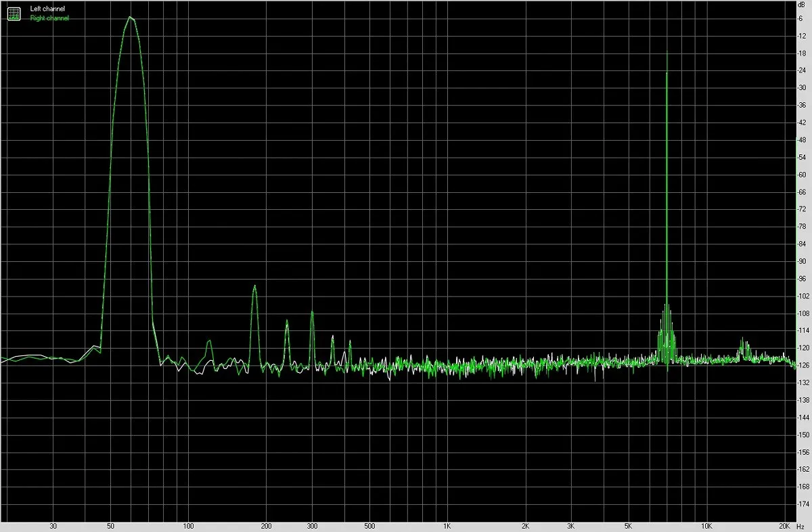
Task: Click the 300 Hz frequency label
Action: (x=312, y=526)
